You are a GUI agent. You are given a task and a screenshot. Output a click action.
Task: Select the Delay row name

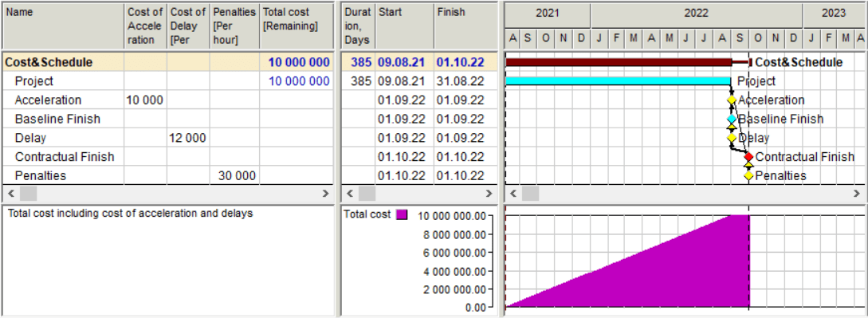click(30, 138)
